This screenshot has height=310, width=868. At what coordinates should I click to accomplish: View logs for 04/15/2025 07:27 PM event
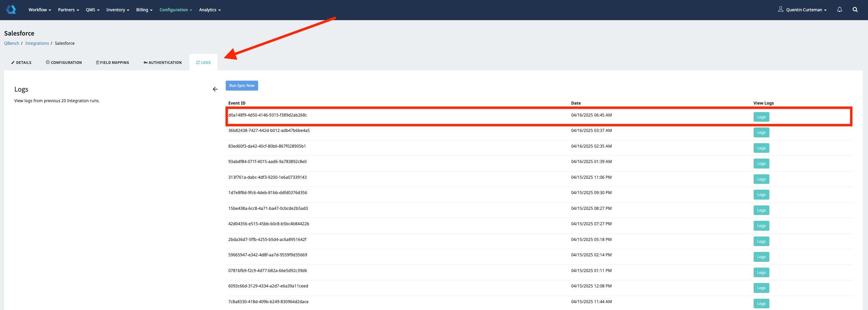(761, 226)
